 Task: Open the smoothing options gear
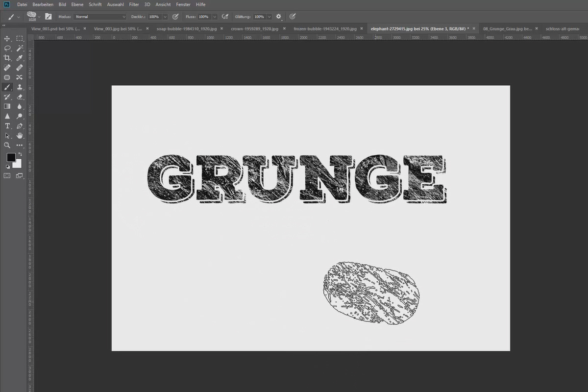(279, 16)
